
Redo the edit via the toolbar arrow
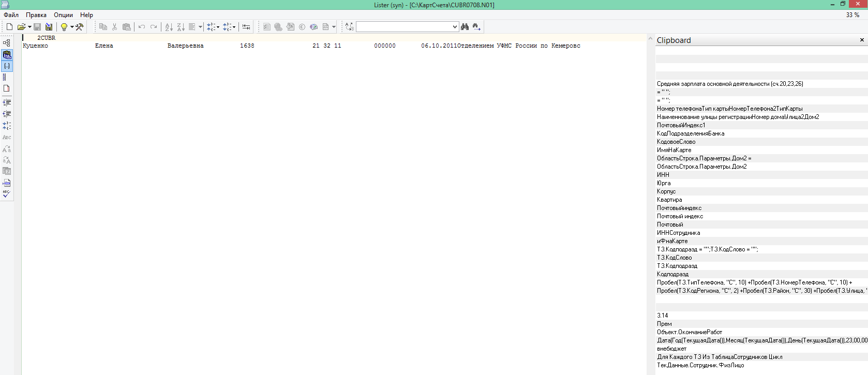click(154, 27)
